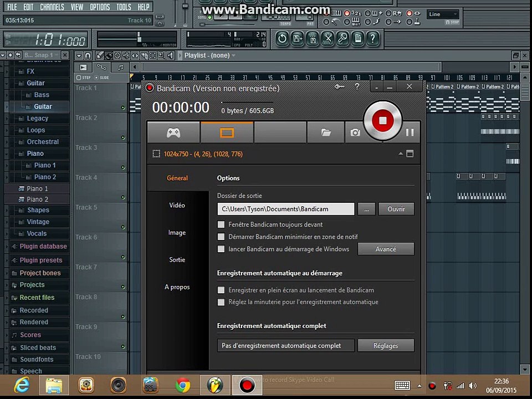This screenshot has height=399, width=532.
Task: Select the draw pencil tool in Playlist toolbar
Action: pos(99,55)
